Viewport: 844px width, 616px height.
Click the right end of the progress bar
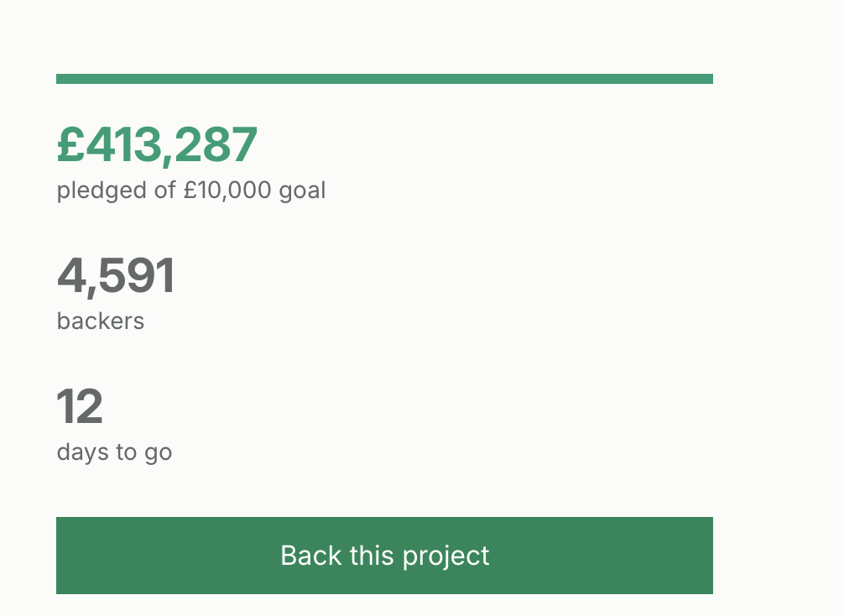709,79
